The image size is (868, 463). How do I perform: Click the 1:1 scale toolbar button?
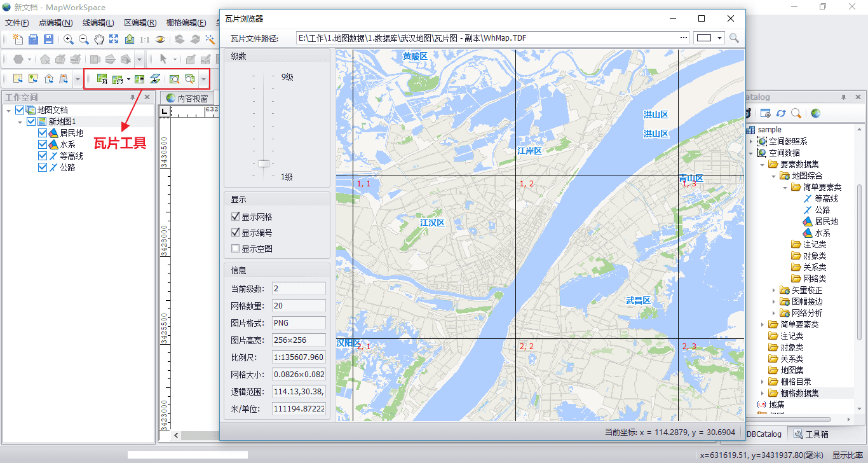coord(145,39)
